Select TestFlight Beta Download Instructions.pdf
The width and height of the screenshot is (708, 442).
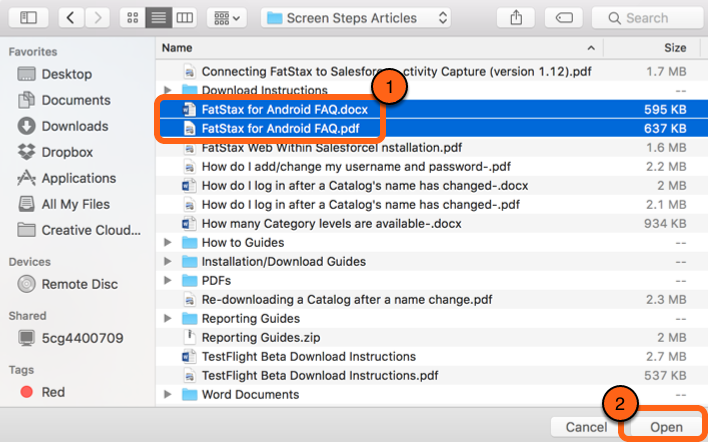pyautogui.click(x=320, y=375)
